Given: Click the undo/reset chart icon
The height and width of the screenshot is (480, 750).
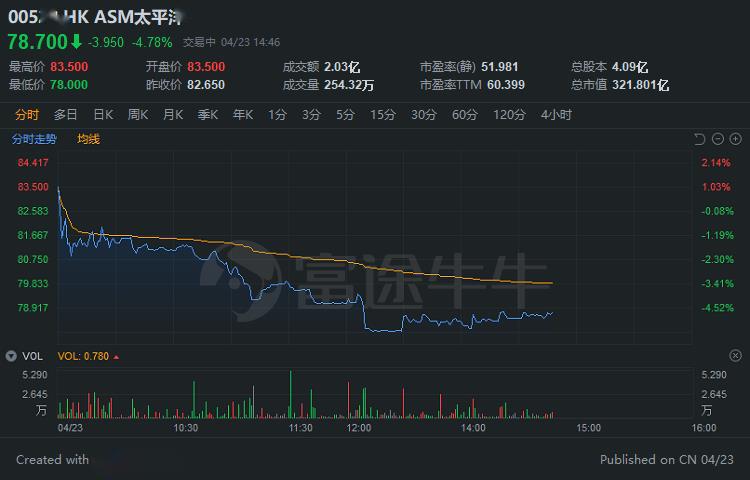Looking at the screenshot, I should point(699,139).
